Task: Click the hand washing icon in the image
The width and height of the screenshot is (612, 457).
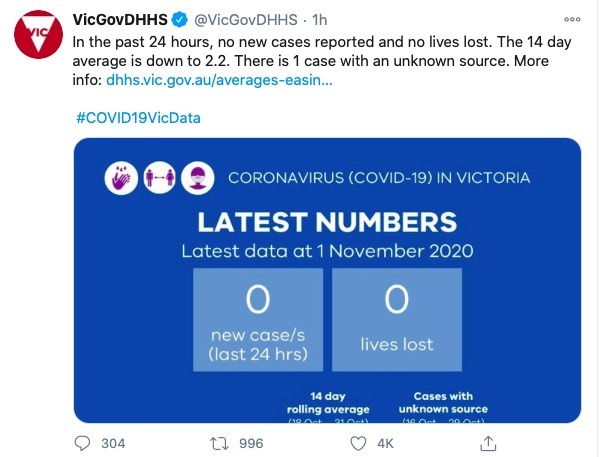Action: (x=121, y=178)
